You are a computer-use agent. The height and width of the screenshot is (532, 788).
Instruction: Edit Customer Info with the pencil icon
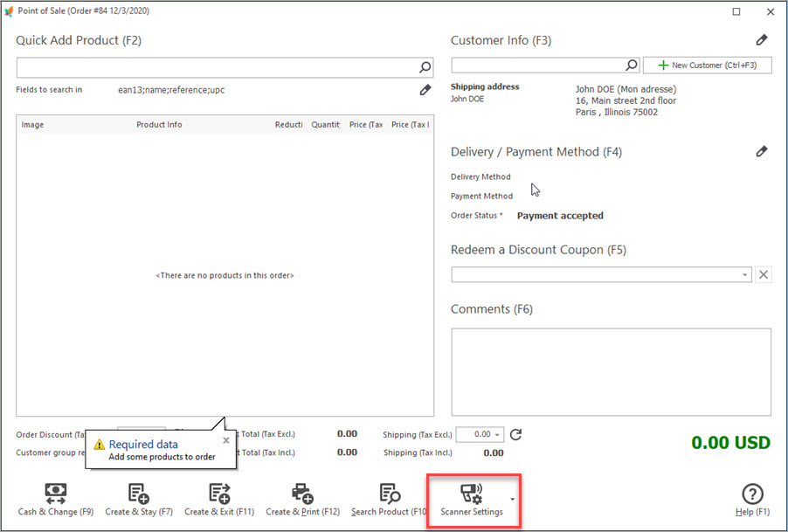click(x=762, y=40)
